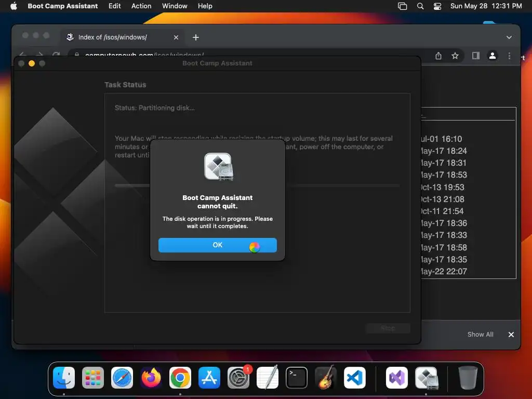The height and width of the screenshot is (399, 532).
Task: Open the Window menu
Action: point(175,6)
